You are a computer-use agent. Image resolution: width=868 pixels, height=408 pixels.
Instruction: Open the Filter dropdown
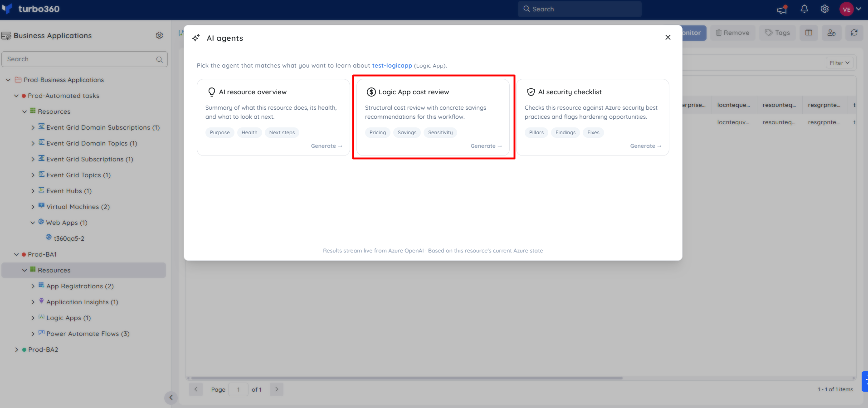pyautogui.click(x=839, y=63)
